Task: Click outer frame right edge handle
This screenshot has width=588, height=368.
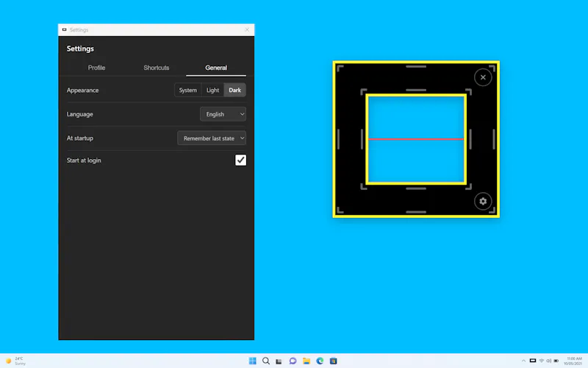Action: [x=494, y=139]
